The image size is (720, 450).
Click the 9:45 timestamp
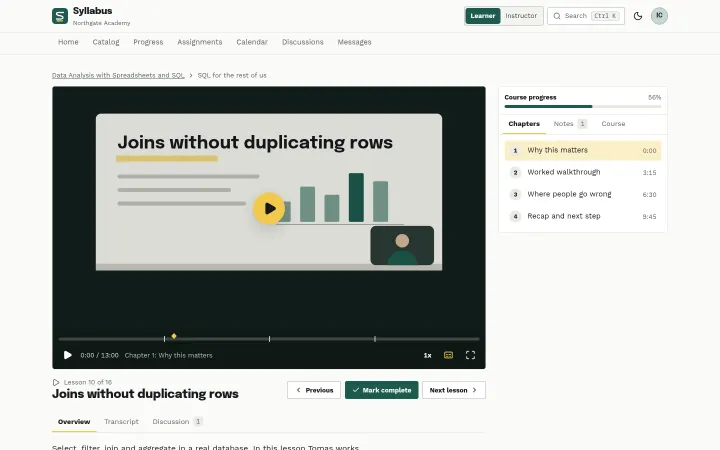pyautogui.click(x=649, y=217)
